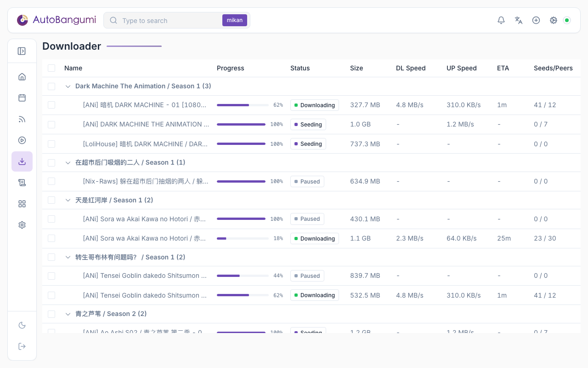Image resolution: width=588 pixels, height=368 pixels.
Task: Click the 23 / 30 seeds/peers value
Action: 545,238
